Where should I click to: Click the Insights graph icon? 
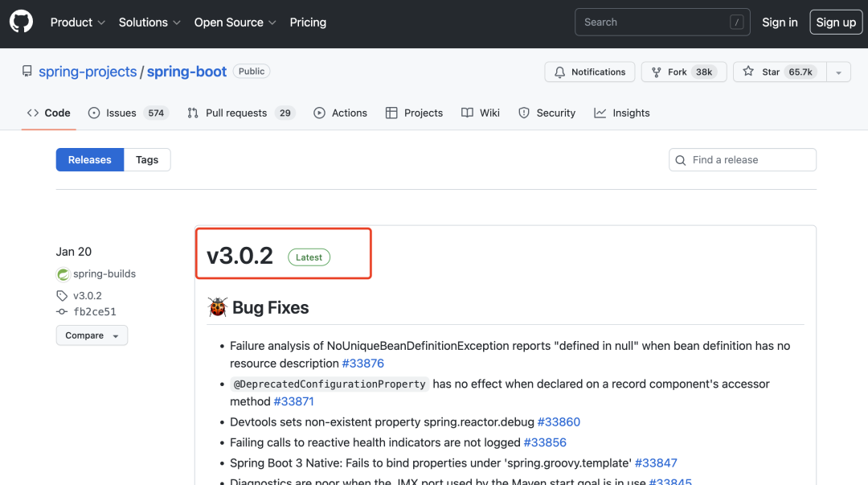tap(600, 113)
